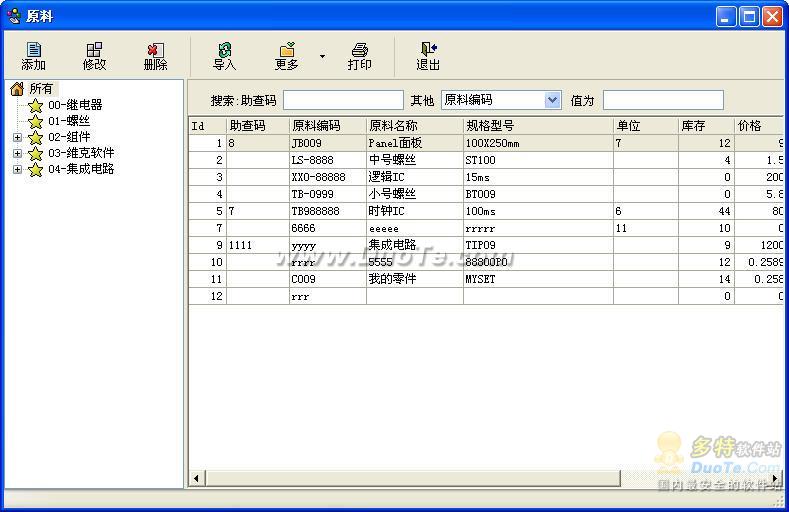Viewport: 789px width, 512px height.
Task: Click the 添加 (Add) toolbar icon
Action: click(34, 56)
